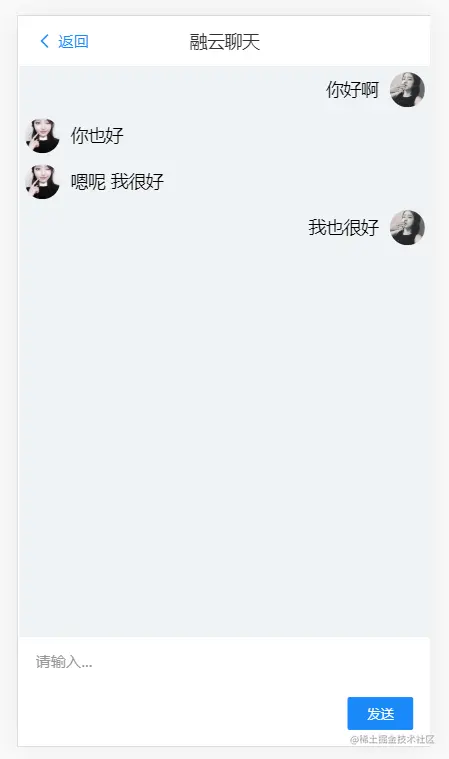Click the white header bar right side
449x759 pixels.
[346, 42]
